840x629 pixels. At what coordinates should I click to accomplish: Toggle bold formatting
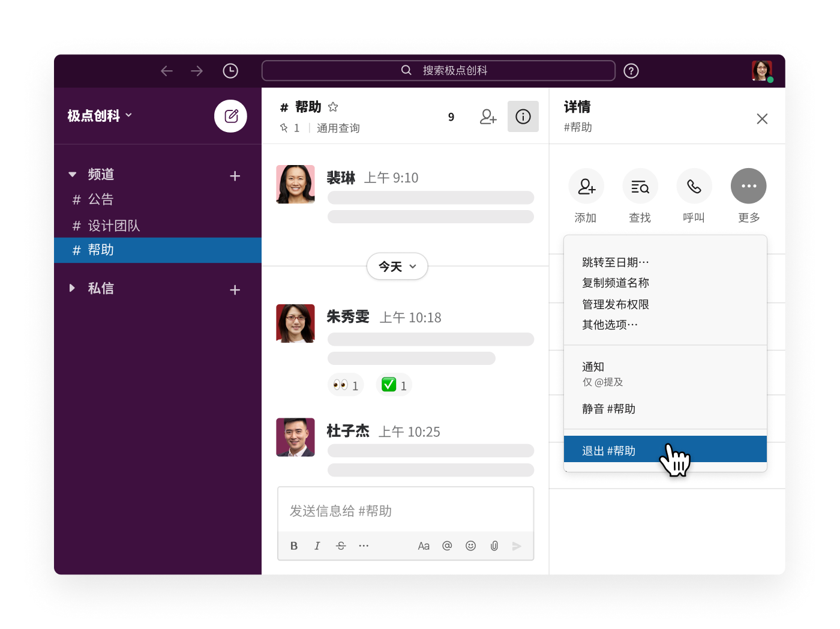pos(294,546)
